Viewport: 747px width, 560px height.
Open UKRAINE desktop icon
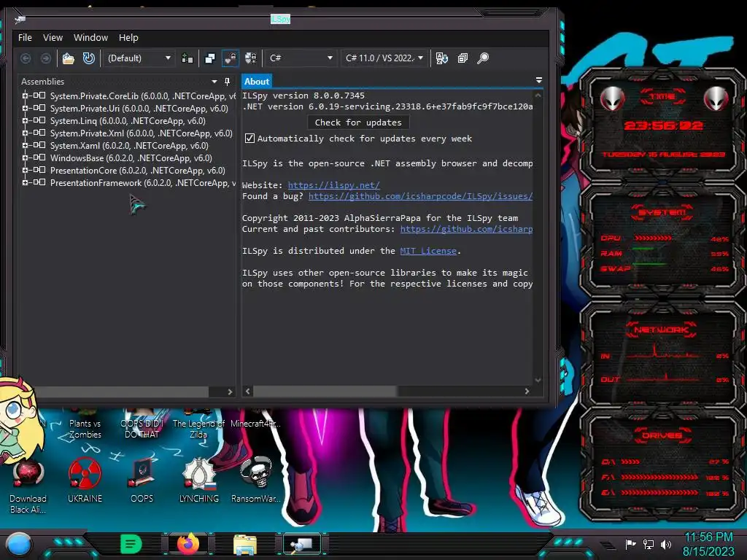pyautogui.click(x=85, y=481)
